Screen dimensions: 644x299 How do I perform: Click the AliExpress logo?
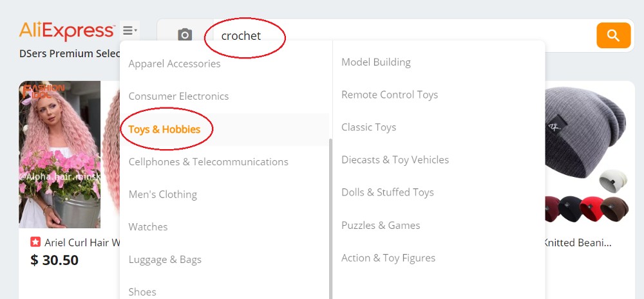(67, 31)
